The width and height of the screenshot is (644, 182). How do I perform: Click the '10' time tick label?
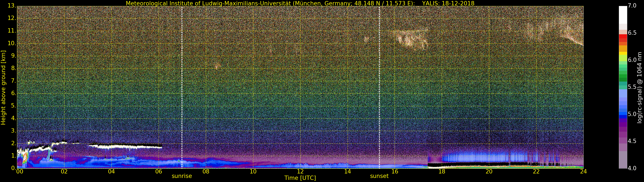click(x=253, y=172)
